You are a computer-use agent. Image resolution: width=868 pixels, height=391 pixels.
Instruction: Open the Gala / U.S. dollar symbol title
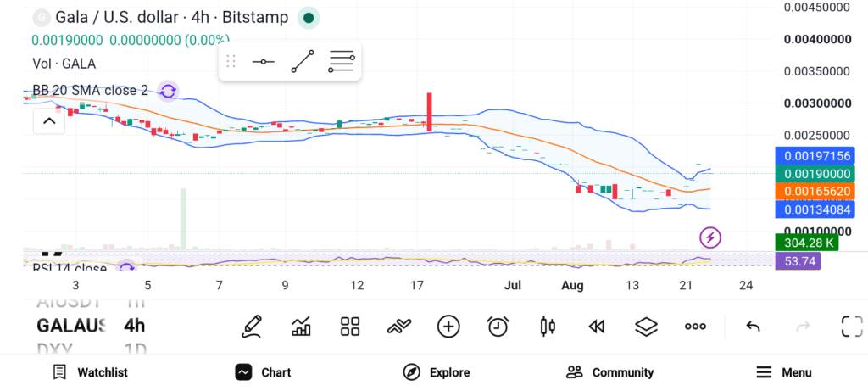pyautogui.click(x=171, y=18)
